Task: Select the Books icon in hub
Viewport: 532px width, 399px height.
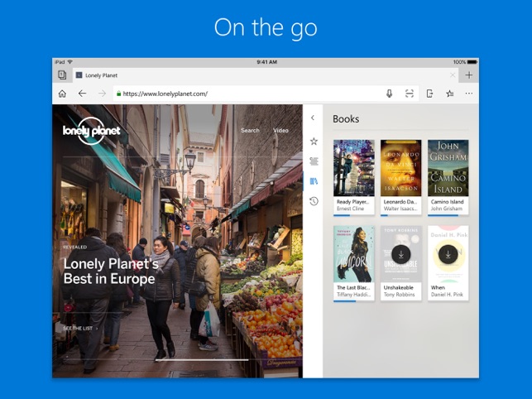Action: click(314, 181)
